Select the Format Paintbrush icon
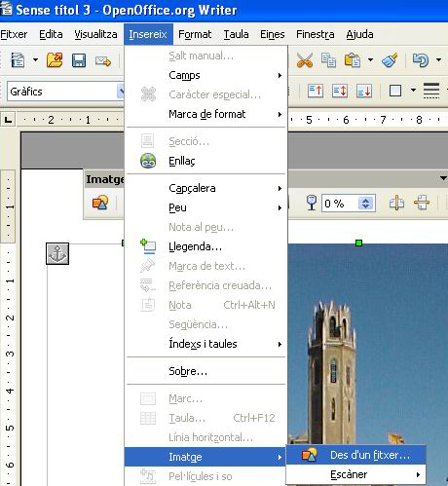The image size is (448, 486). [390, 60]
